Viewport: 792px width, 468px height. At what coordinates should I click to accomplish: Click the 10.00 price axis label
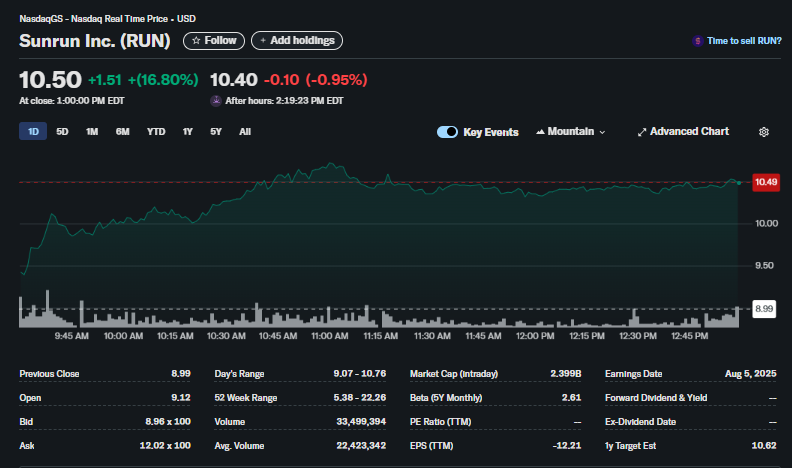pos(766,223)
